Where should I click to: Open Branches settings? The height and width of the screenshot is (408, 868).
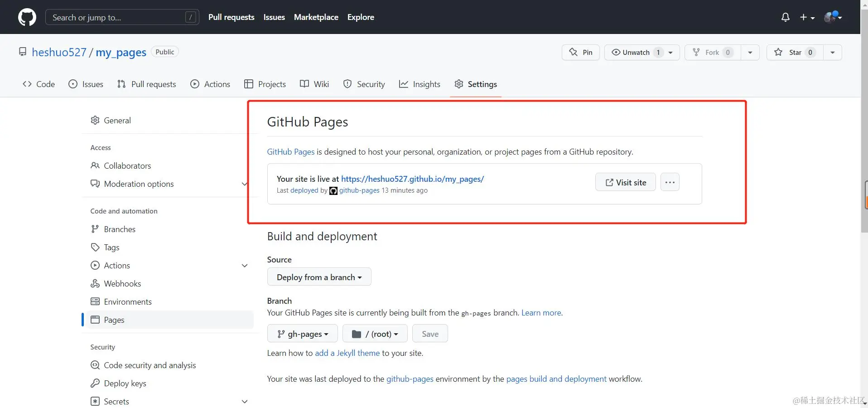(168, 229)
